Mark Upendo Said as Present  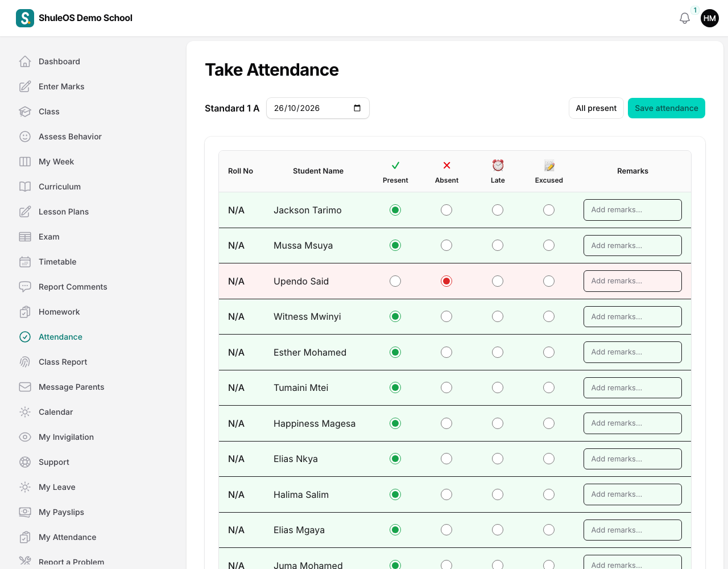tap(395, 281)
